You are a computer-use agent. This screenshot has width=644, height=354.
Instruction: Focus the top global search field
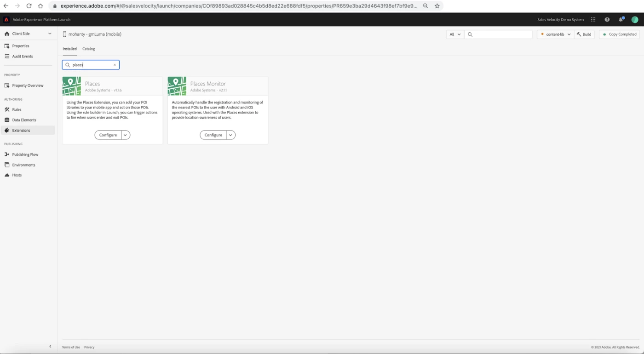[498, 34]
